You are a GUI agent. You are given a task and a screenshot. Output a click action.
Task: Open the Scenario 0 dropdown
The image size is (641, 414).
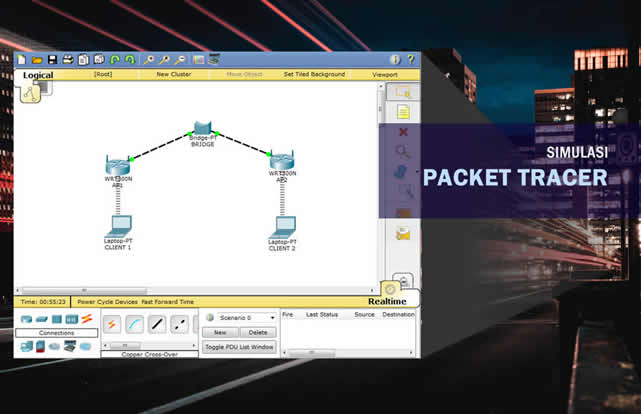[x=247, y=318]
